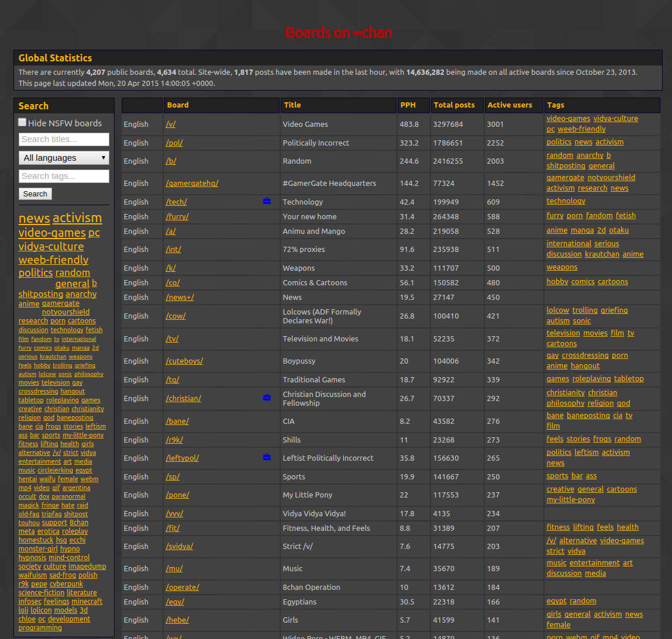The image size is (672, 639).
Task: Open the /fit/ Fitness board
Action: pyautogui.click(x=173, y=527)
